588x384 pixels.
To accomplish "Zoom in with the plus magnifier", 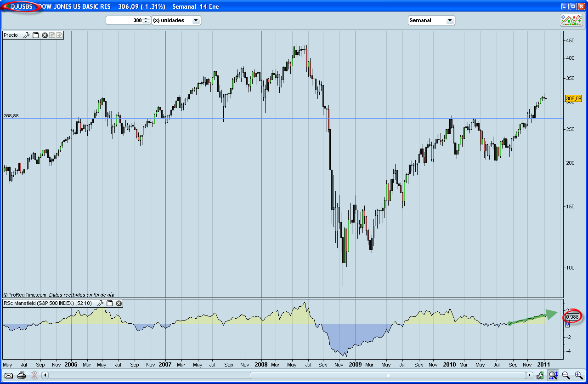I will pyautogui.click(x=578, y=375).
